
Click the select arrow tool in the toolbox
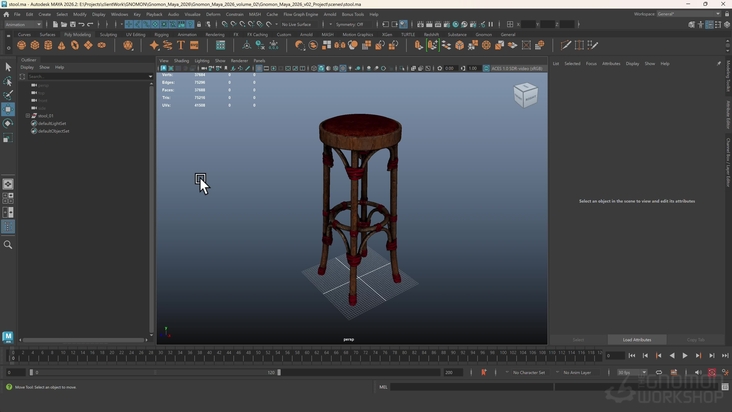8,67
